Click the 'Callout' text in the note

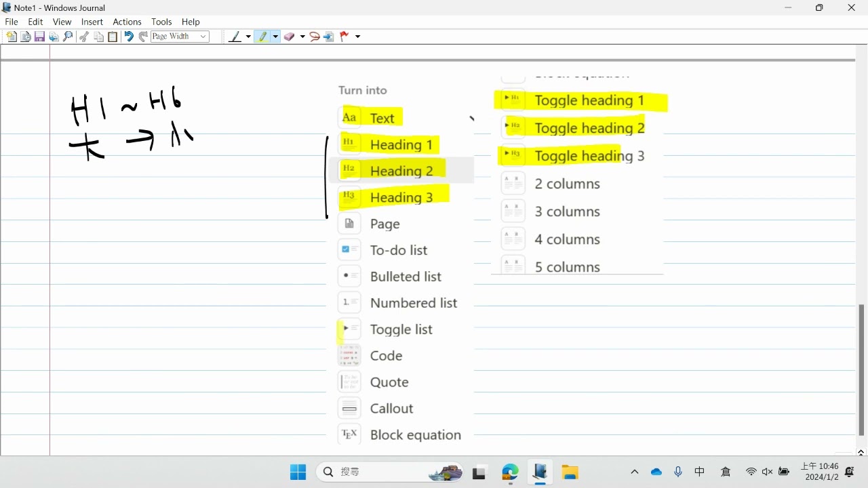coord(392,409)
